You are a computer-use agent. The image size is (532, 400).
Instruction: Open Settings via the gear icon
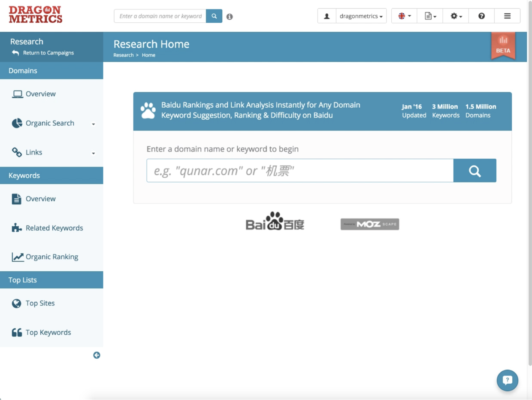[455, 16]
